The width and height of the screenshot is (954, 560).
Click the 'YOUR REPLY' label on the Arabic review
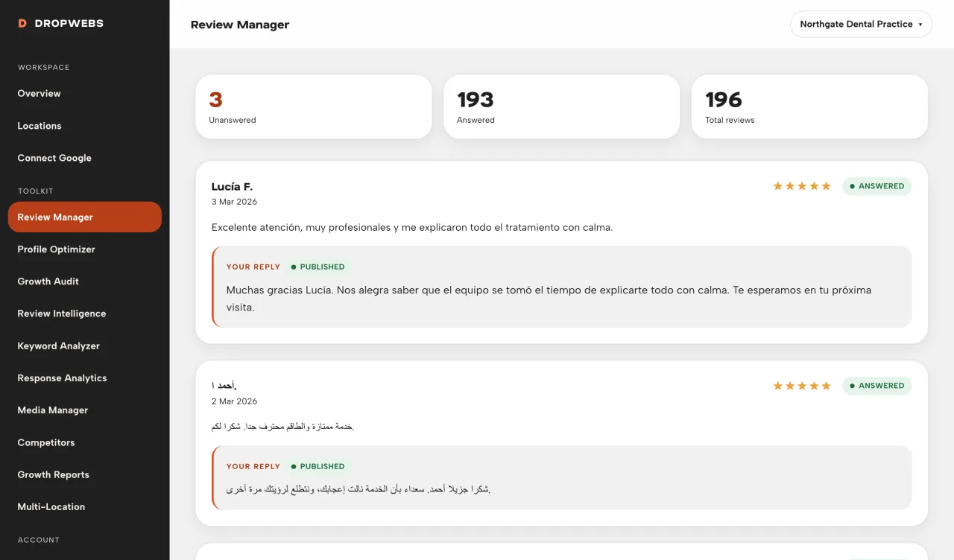point(253,466)
